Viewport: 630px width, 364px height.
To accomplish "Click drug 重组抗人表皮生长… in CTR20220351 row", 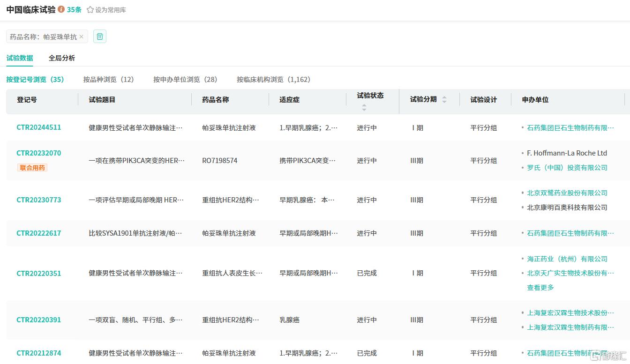I will click(x=232, y=273).
